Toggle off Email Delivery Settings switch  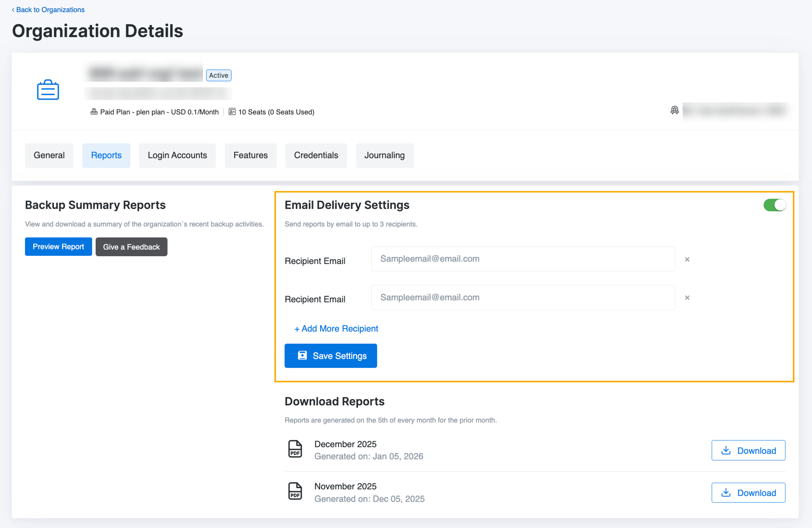[x=774, y=205]
